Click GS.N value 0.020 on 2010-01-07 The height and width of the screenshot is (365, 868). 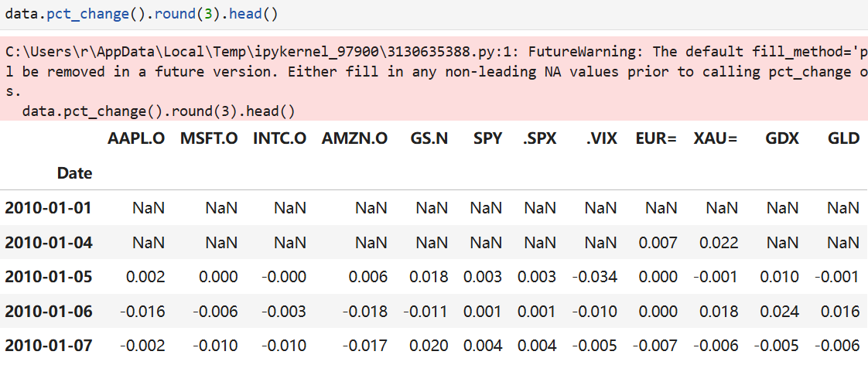(x=429, y=346)
